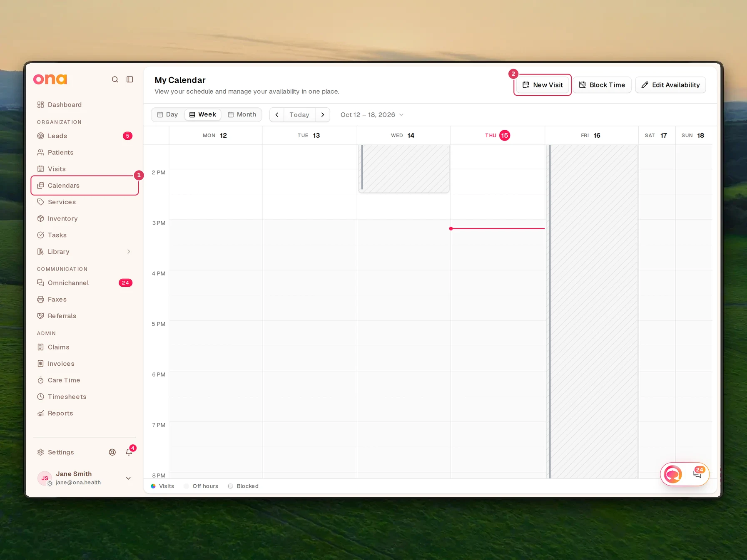Open Timesheets page
The height and width of the screenshot is (560, 747).
(x=85, y=397)
